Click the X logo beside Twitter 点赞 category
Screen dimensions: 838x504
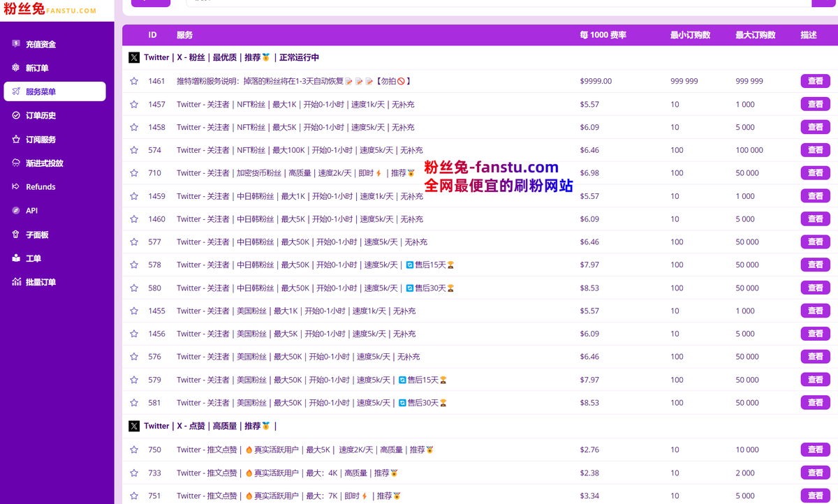click(134, 426)
